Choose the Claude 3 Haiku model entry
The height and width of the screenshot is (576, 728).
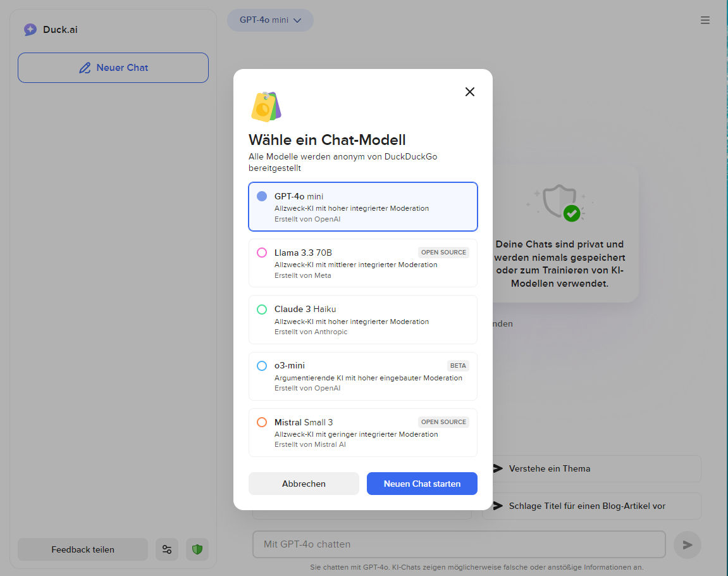362,320
